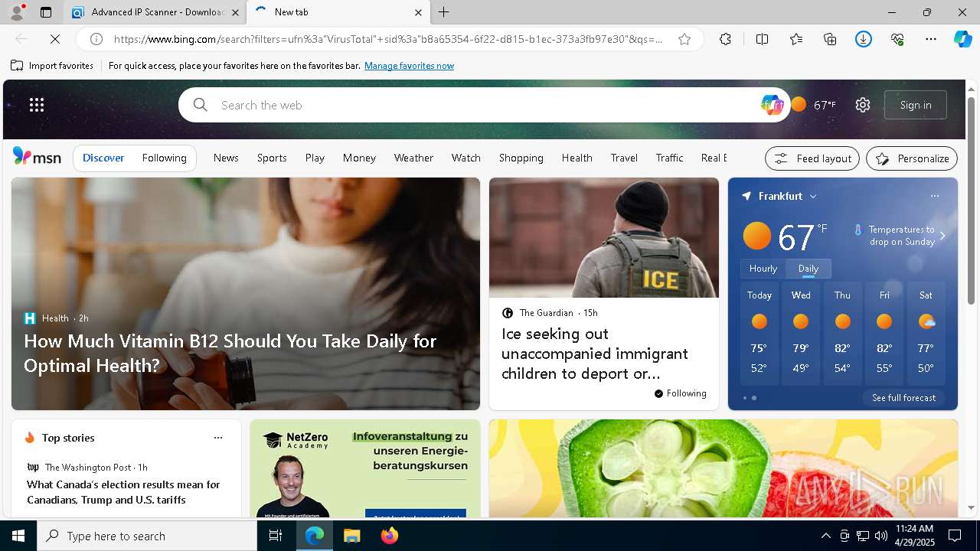Open a new browser tab
Screen dimensions: 980x551
(x=444, y=12)
